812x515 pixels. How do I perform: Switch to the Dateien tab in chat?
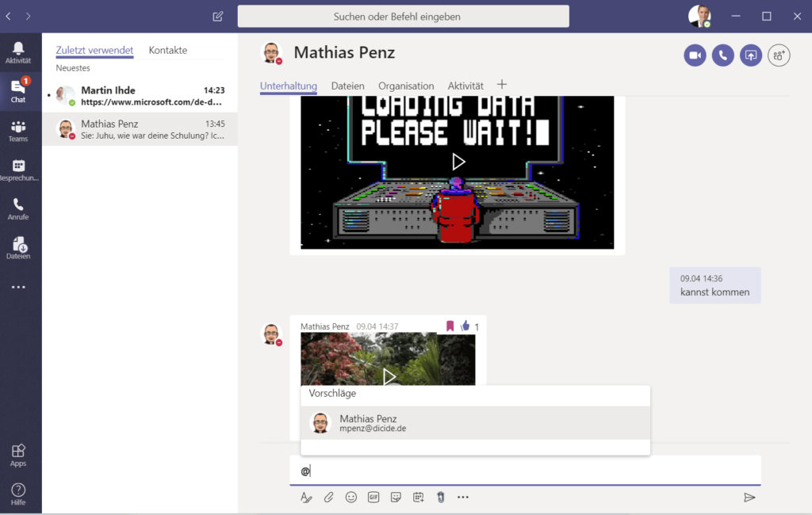348,86
